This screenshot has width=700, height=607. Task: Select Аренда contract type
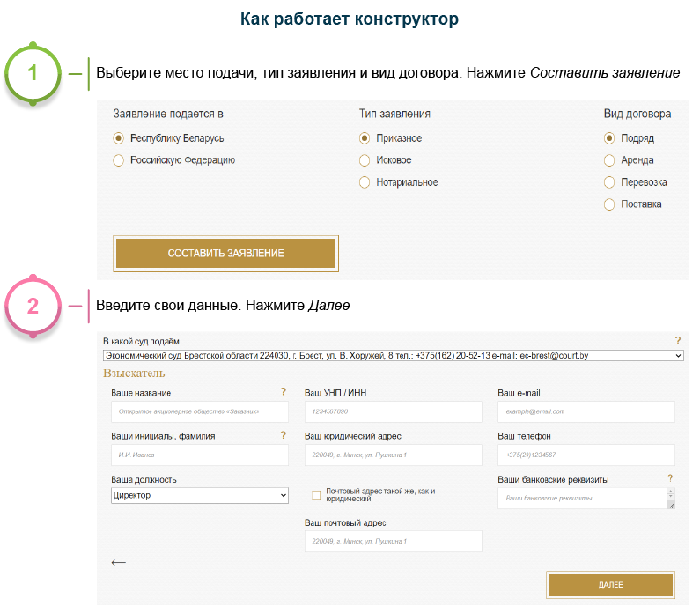click(609, 160)
